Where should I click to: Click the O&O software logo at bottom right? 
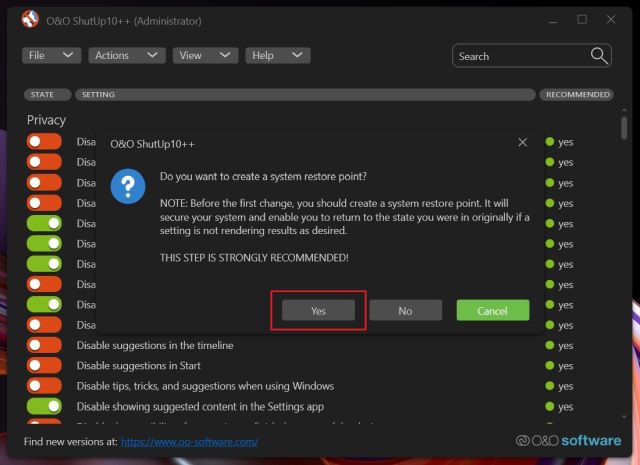(x=569, y=441)
